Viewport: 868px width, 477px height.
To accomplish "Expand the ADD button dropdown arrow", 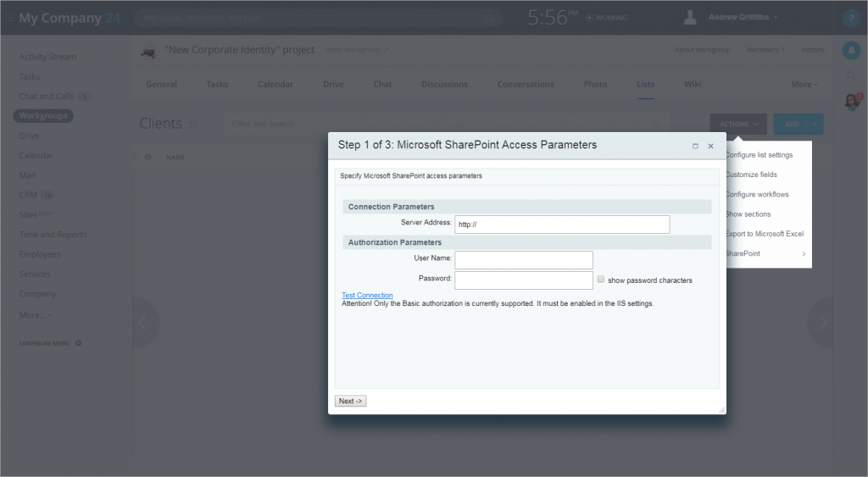I will click(x=815, y=124).
